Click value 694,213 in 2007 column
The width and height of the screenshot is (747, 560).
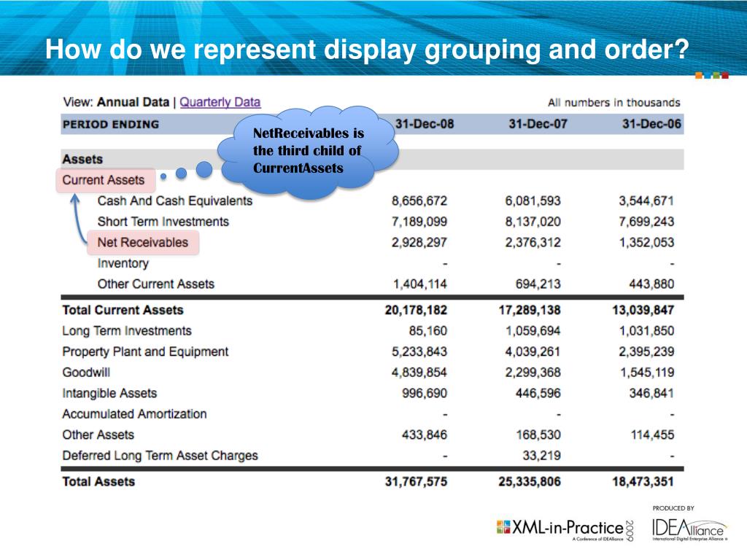[x=538, y=284]
